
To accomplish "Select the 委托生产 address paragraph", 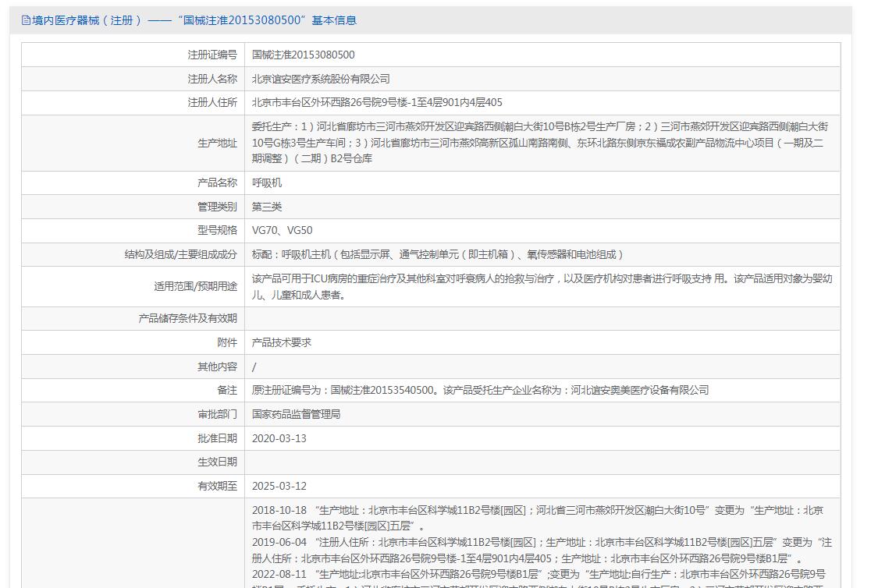I will 540,143.
